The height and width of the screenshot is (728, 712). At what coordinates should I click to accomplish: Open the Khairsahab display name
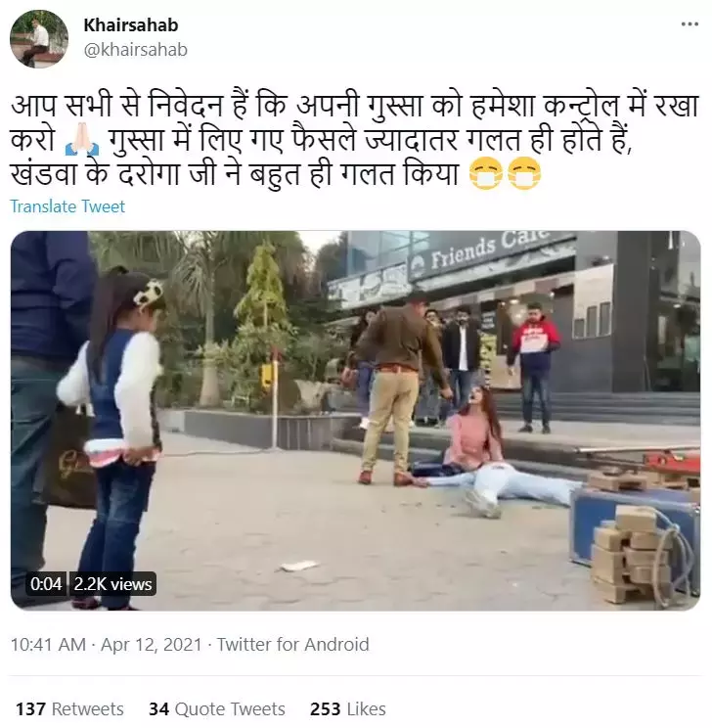131,25
